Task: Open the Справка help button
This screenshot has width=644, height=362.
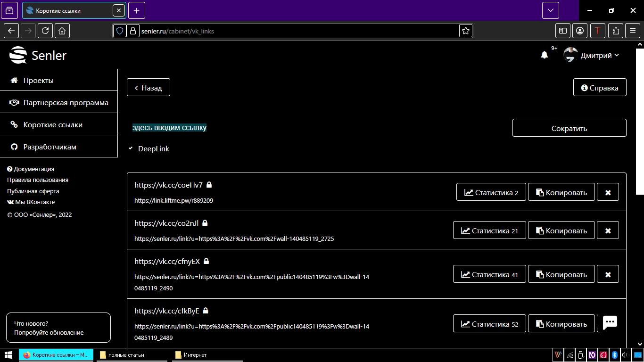Action: coord(600,88)
